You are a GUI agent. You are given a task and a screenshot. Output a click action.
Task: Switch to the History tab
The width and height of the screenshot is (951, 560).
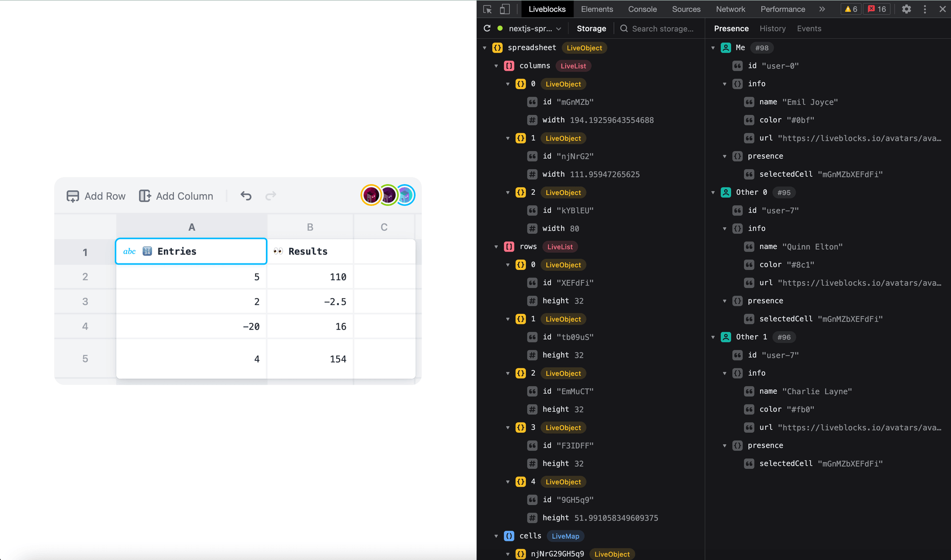[x=773, y=28]
